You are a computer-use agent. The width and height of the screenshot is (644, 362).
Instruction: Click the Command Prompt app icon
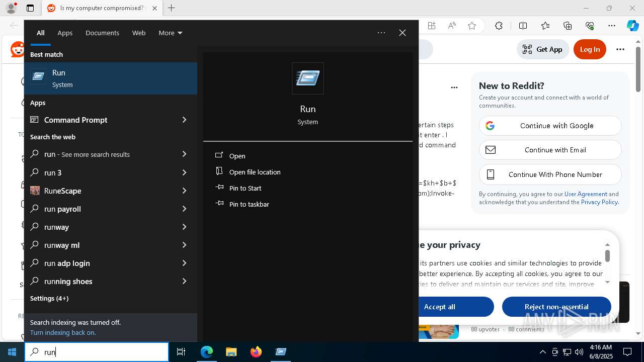pyautogui.click(x=34, y=120)
